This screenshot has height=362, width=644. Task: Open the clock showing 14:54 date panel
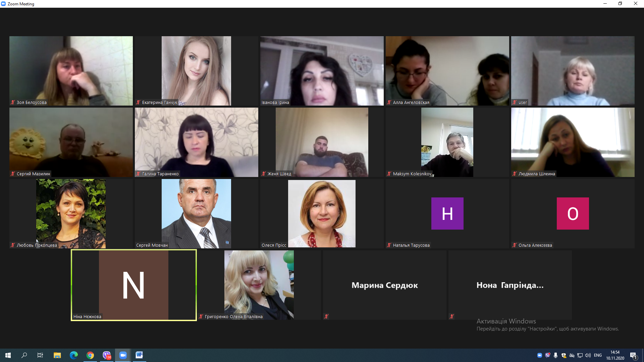pyautogui.click(x=615, y=355)
